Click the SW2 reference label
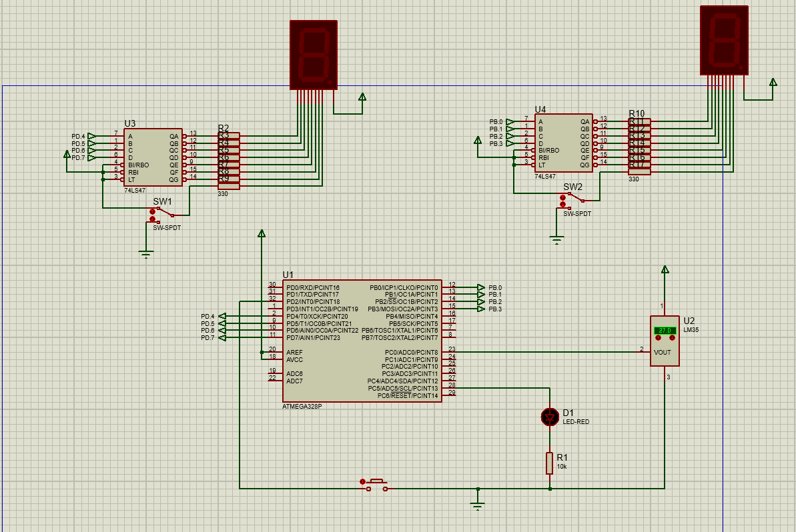Image resolution: width=796 pixels, height=532 pixels. tap(572, 187)
